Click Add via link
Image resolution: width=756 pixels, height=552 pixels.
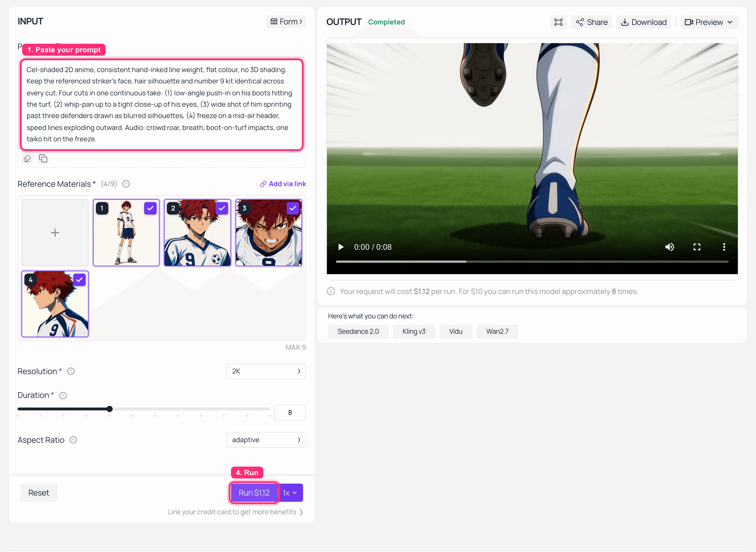point(283,184)
